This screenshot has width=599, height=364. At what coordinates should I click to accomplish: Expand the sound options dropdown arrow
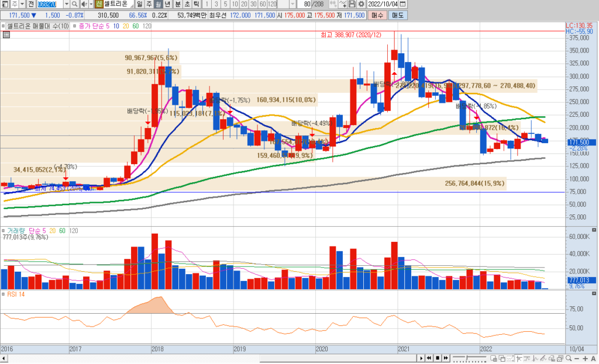(x=92, y=4)
